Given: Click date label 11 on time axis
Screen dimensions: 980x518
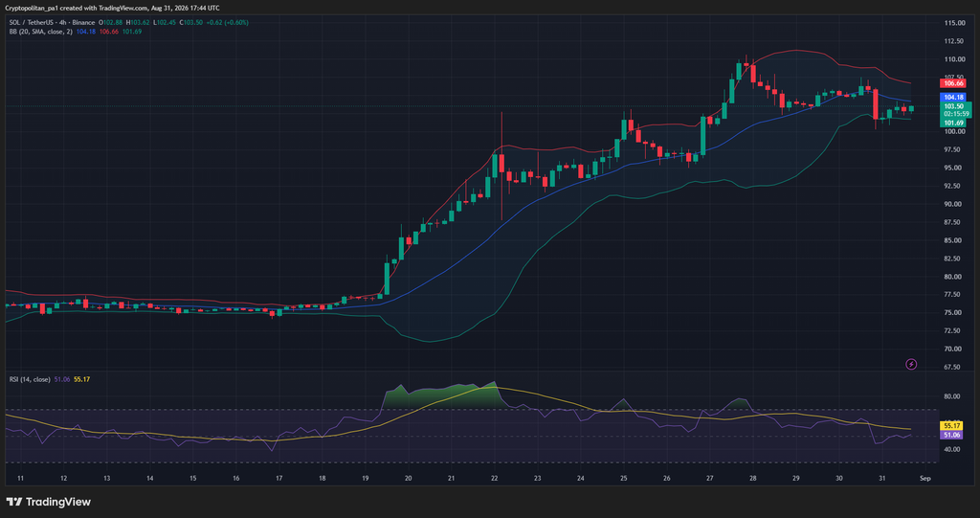Looking at the screenshot, I should click(x=21, y=478).
